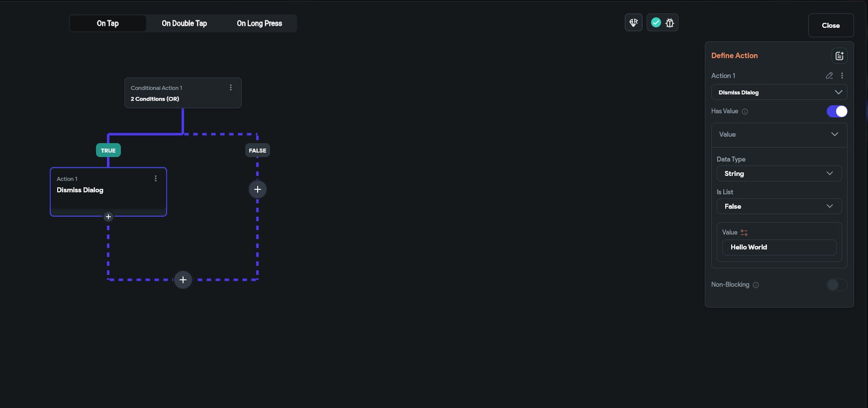The width and height of the screenshot is (868, 408).
Task: Click the green checkmark status icon
Action: 656,23
